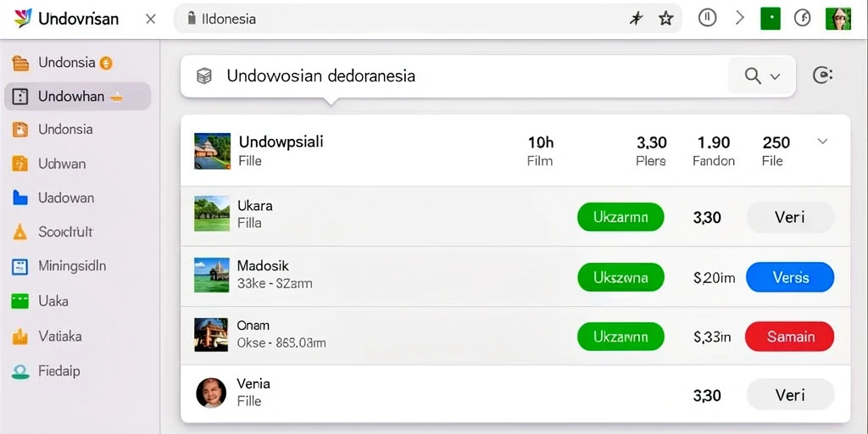Click the refresh icon right of search box

(822, 75)
